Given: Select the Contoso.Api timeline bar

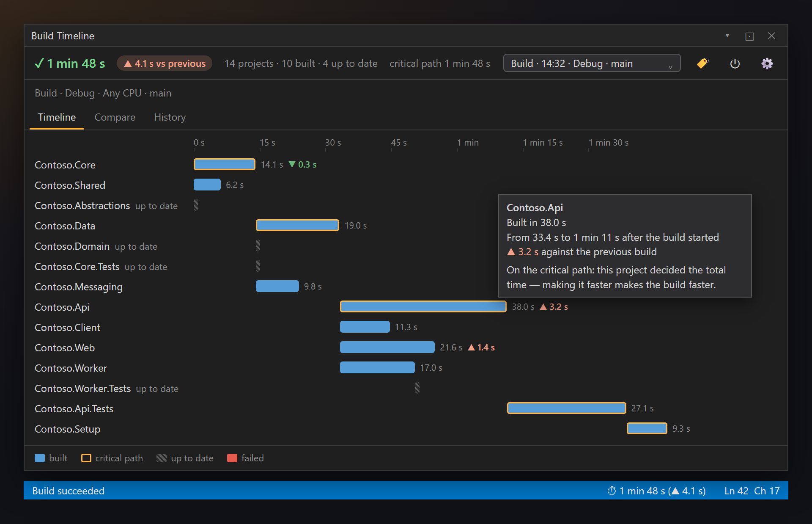Looking at the screenshot, I should [x=423, y=307].
